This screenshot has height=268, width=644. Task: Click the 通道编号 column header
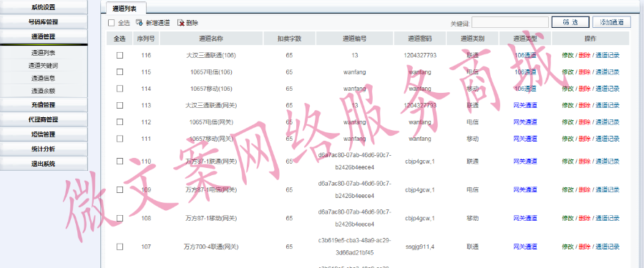click(x=355, y=39)
